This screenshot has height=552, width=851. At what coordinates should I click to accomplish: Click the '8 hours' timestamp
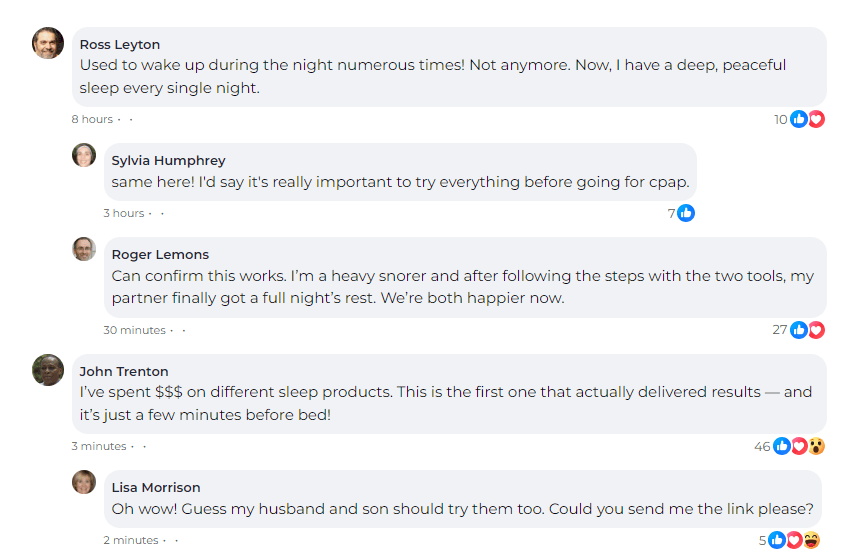click(x=92, y=119)
